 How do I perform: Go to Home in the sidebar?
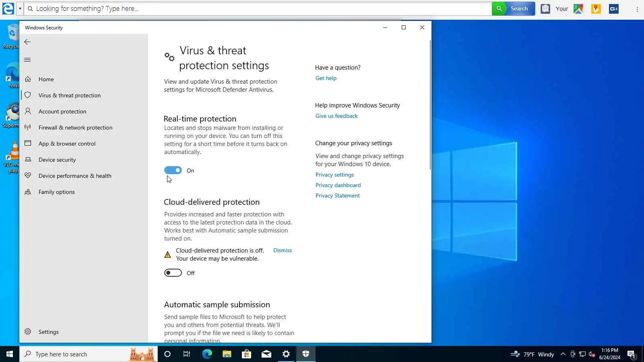click(84, 79)
